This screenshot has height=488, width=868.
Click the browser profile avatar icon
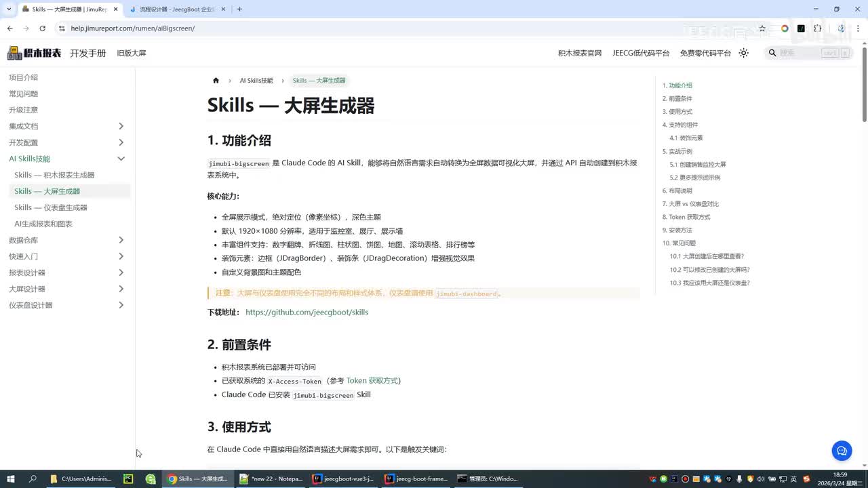pos(841,28)
